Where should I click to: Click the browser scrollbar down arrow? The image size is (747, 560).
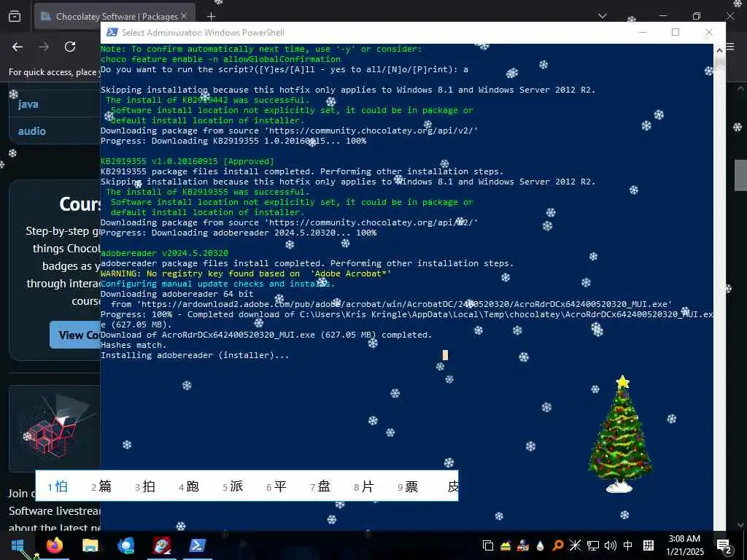point(740,525)
